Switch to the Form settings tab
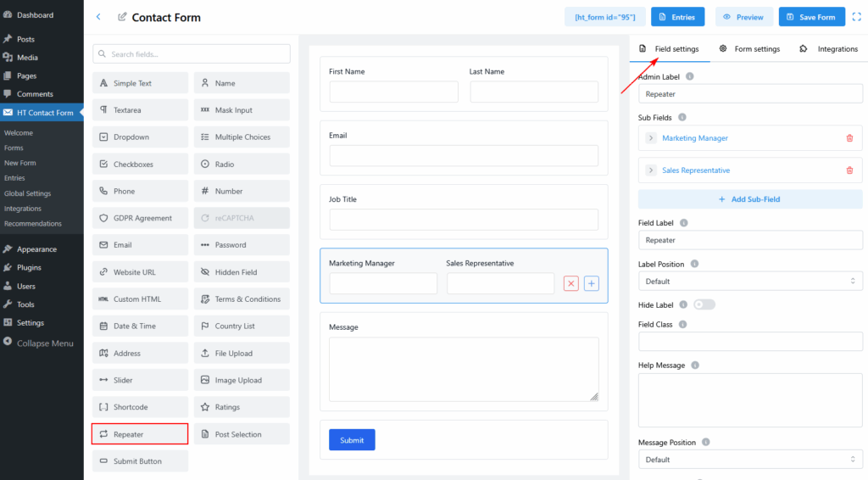Screen dimensions: 868x480 pyautogui.click(x=749, y=49)
